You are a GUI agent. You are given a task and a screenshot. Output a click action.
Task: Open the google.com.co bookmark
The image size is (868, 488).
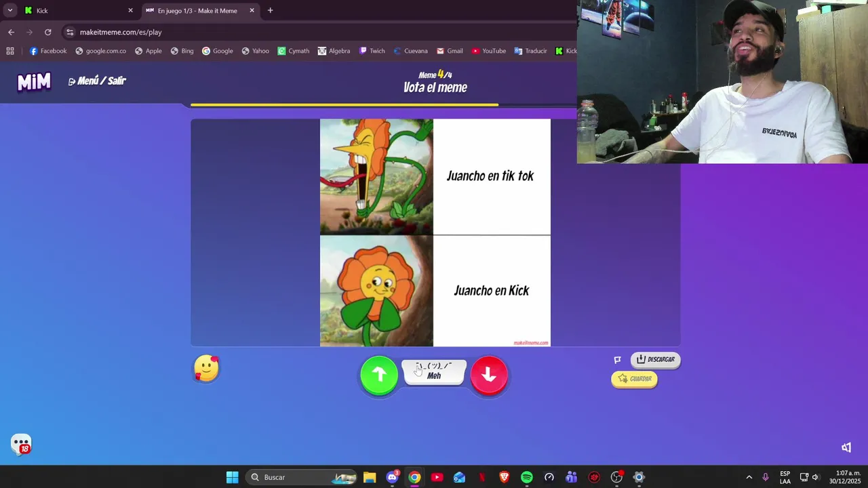[100, 51]
